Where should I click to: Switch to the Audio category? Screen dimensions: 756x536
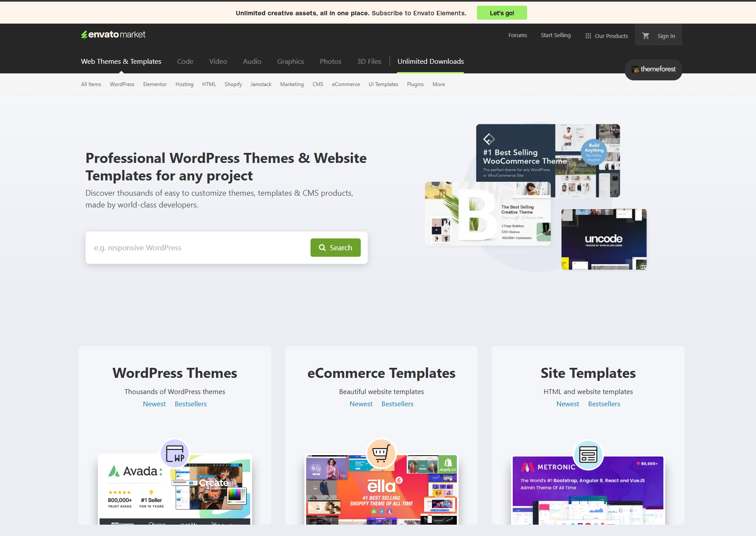point(252,62)
